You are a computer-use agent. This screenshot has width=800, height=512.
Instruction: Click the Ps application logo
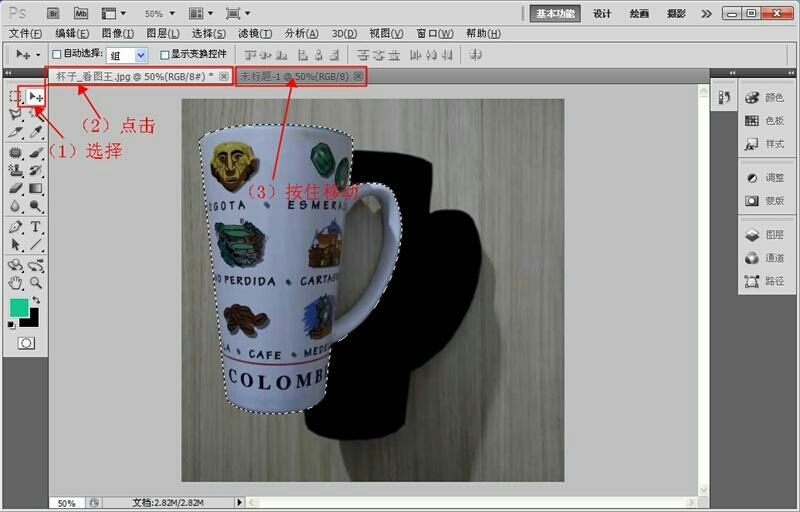point(17,13)
